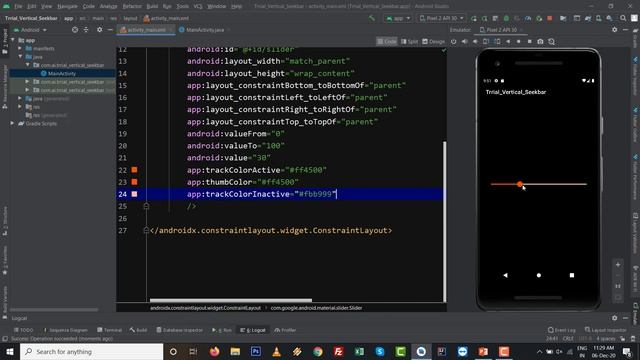Open Profiler tool window
The width and height of the screenshot is (640, 360).
click(285, 330)
